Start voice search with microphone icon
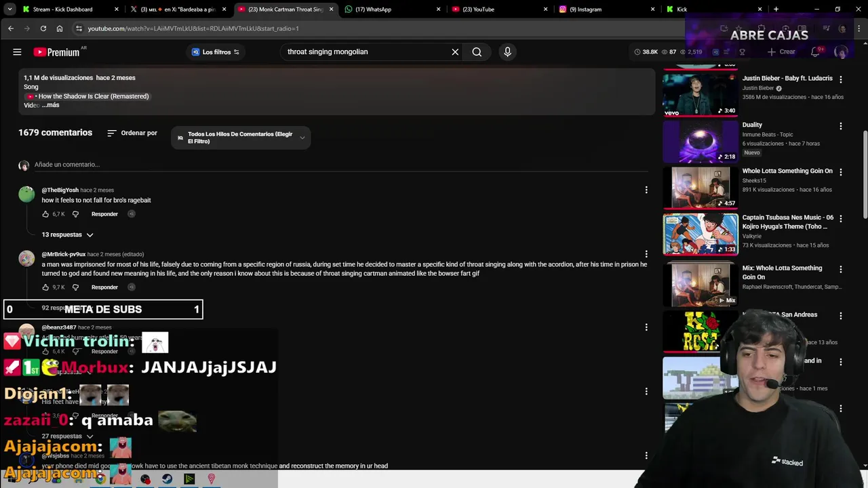 click(x=507, y=52)
